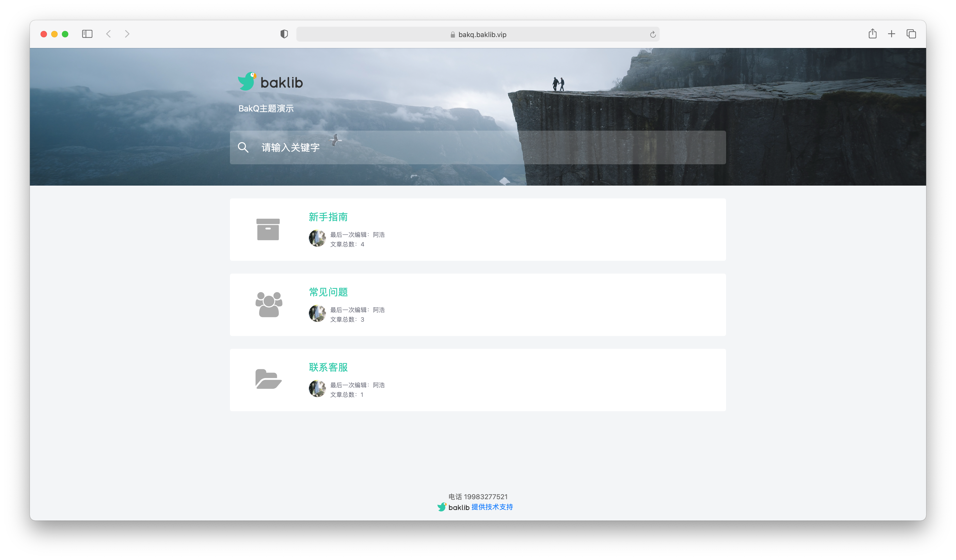Click the author avatar under 联系客服
The height and width of the screenshot is (560, 956).
[317, 389]
